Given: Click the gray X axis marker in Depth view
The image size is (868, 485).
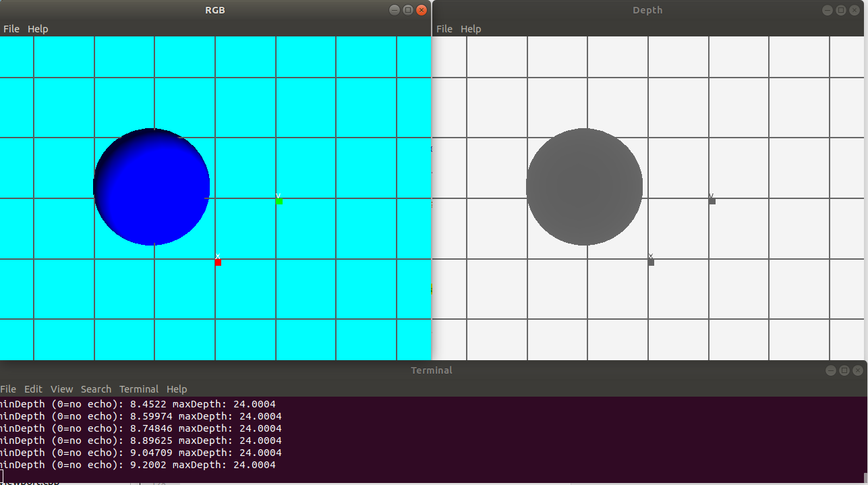Looking at the screenshot, I should [650, 262].
